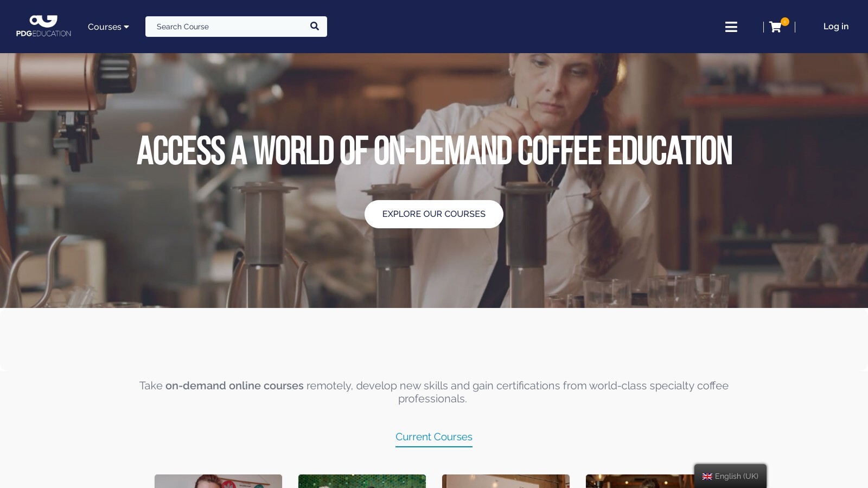Click the UK flag icon
Image resolution: width=868 pixels, height=488 pixels.
click(x=707, y=477)
